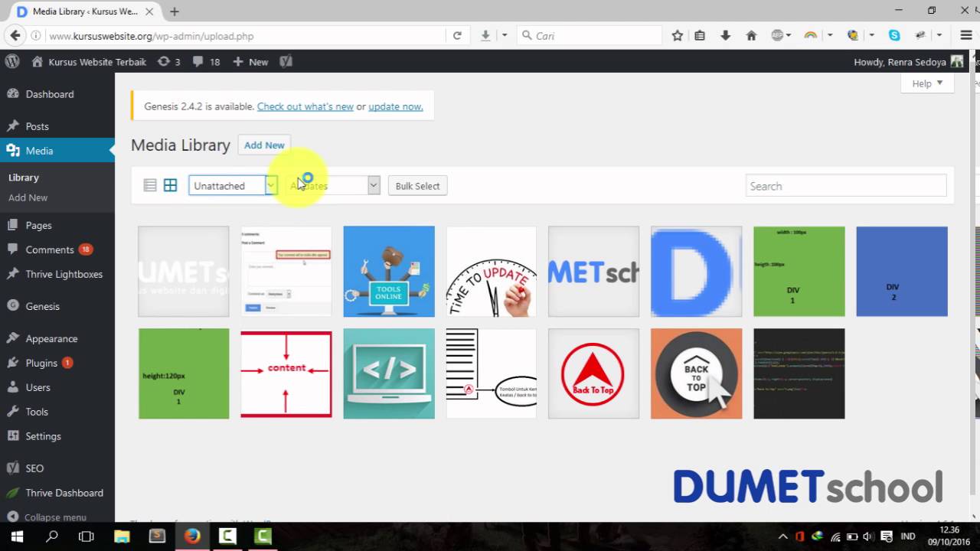This screenshot has height=551, width=980.
Task: Open the New content menu in admin bar
Action: 250,62
